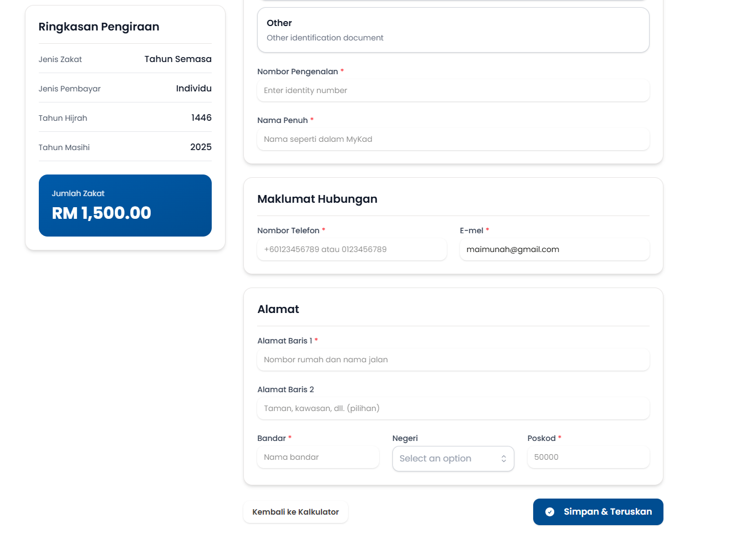
Task: Click the Bandar text field
Action: (x=318, y=457)
